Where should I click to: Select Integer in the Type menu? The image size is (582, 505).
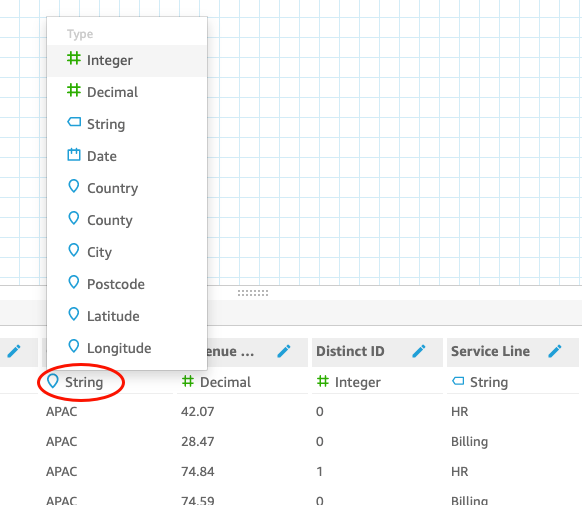pyautogui.click(x=127, y=60)
